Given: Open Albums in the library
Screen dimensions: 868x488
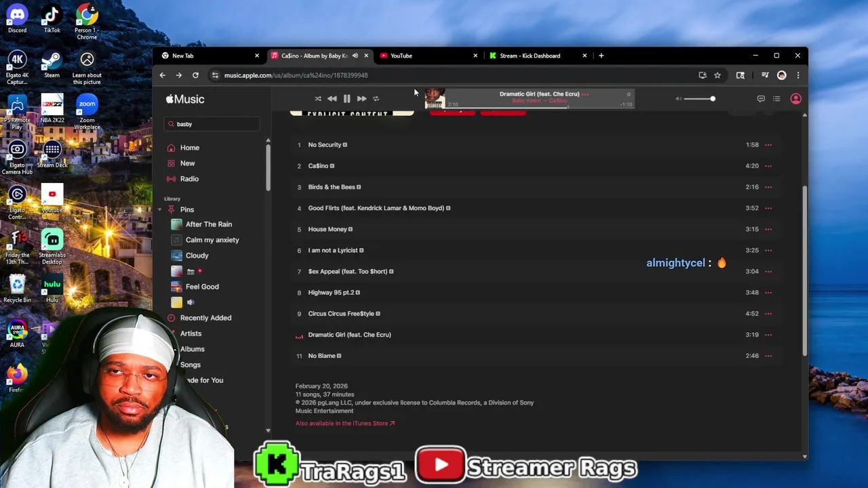Looking at the screenshot, I should click(192, 349).
